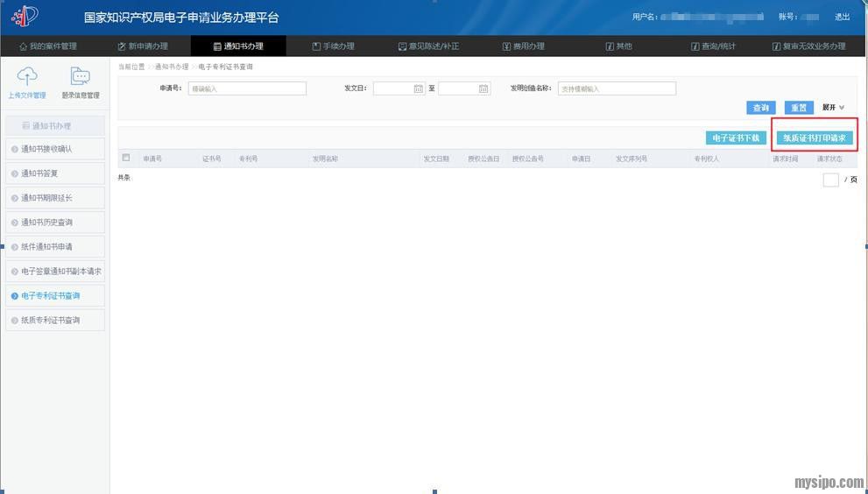This screenshot has width=868, height=494.
Task: Click the 纸质证书打印请求 button
Action: pyautogui.click(x=814, y=138)
